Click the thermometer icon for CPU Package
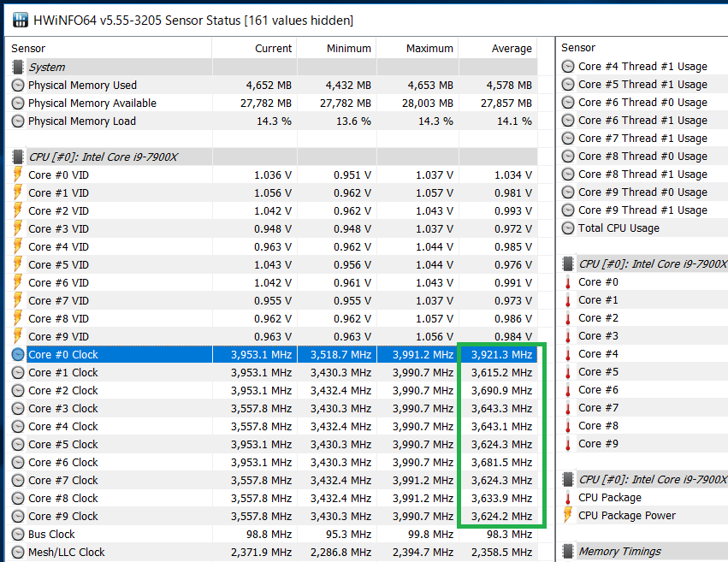 (568, 498)
